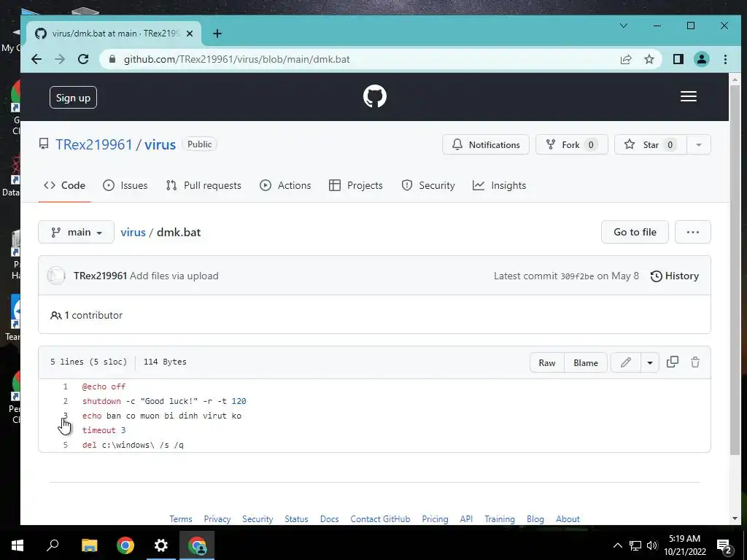The width and height of the screenshot is (747, 560).
Task: Open the Add files via upload commit
Action: pos(174,276)
